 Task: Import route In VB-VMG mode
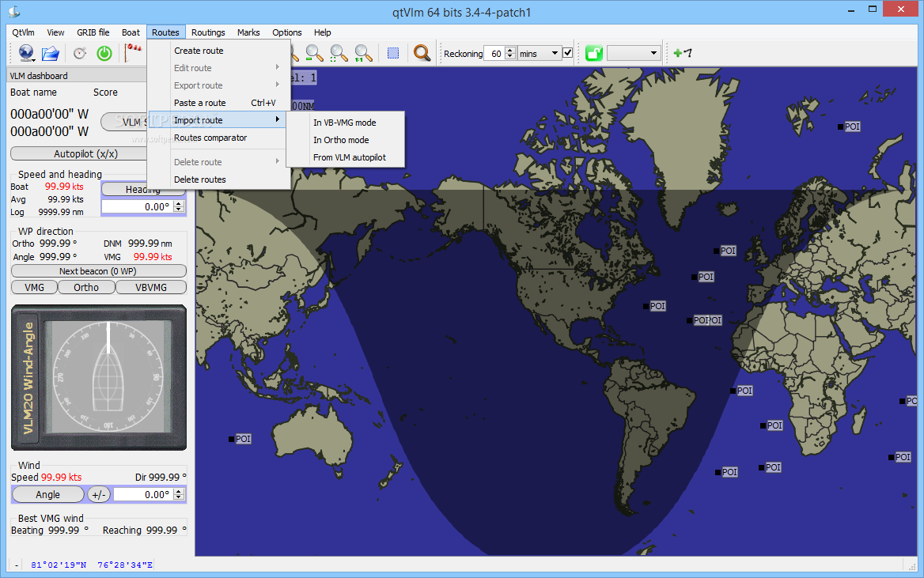tap(345, 123)
